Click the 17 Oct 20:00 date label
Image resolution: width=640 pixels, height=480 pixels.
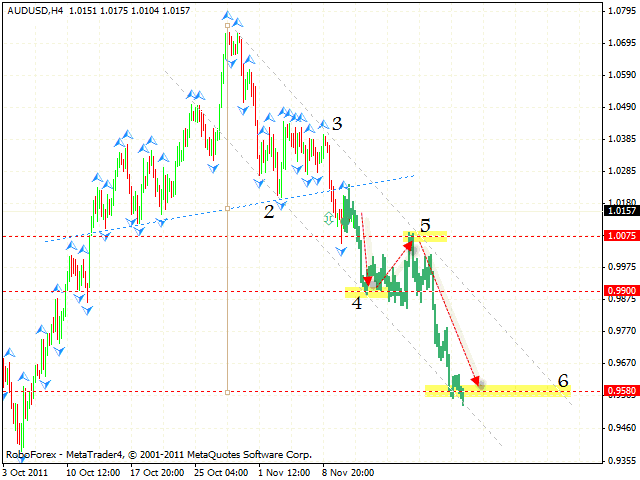tap(157, 473)
